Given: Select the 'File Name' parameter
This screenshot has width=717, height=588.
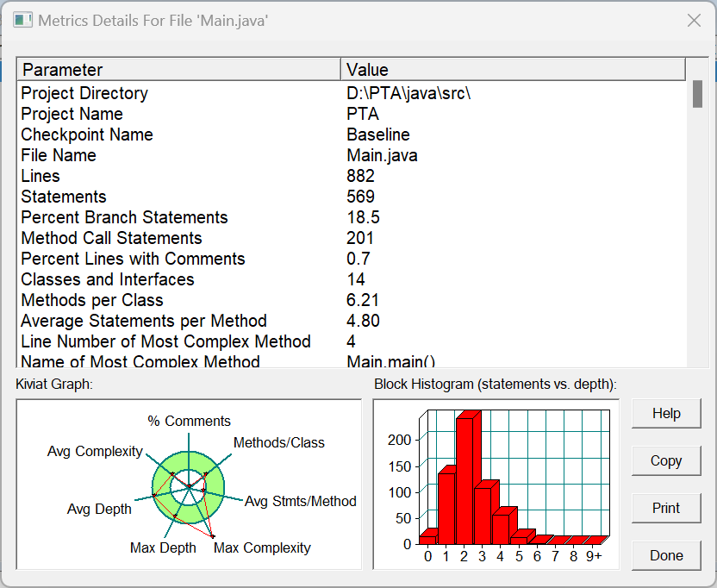Looking at the screenshot, I should point(59,155).
